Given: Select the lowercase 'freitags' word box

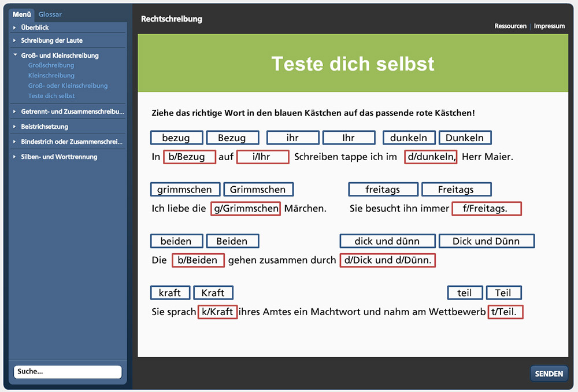Looking at the screenshot, I should (x=383, y=189).
